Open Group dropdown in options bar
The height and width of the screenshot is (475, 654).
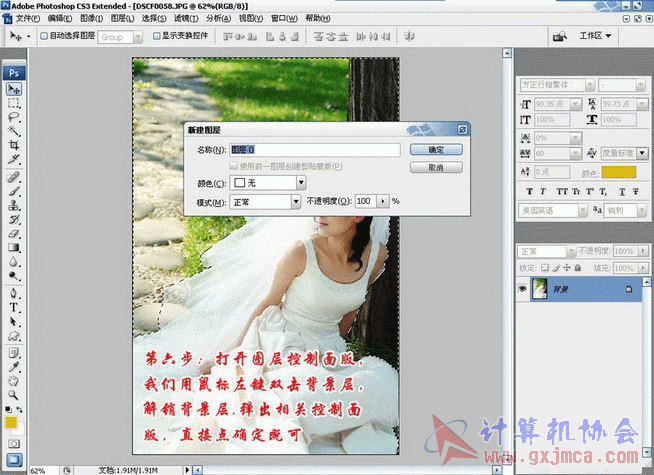(138, 37)
